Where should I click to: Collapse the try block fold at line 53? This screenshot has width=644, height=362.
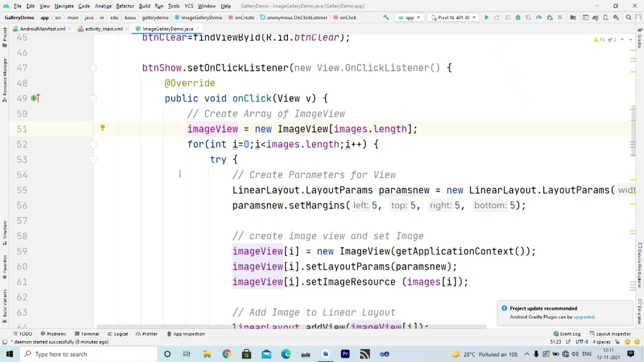coord(93,159)
